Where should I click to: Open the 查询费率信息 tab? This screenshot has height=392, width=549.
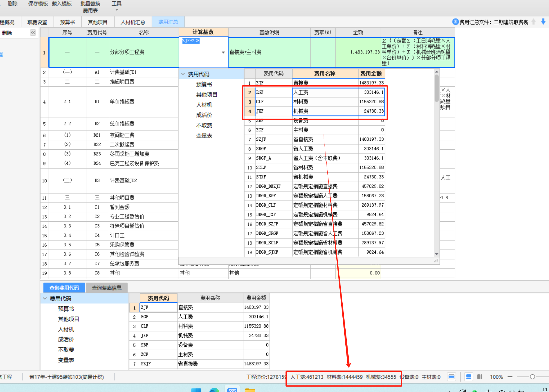tap(107, 288)
